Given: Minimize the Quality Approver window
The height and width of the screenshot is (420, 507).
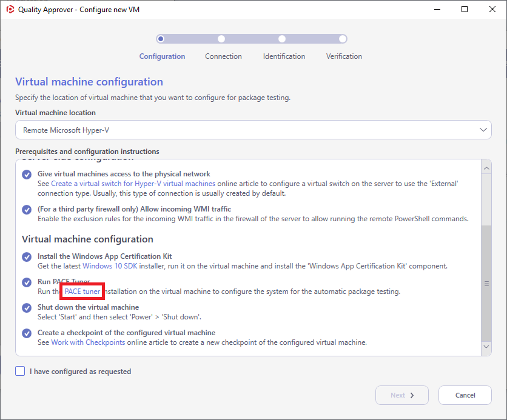Looking at the screenshot, I should click(437, 9).
